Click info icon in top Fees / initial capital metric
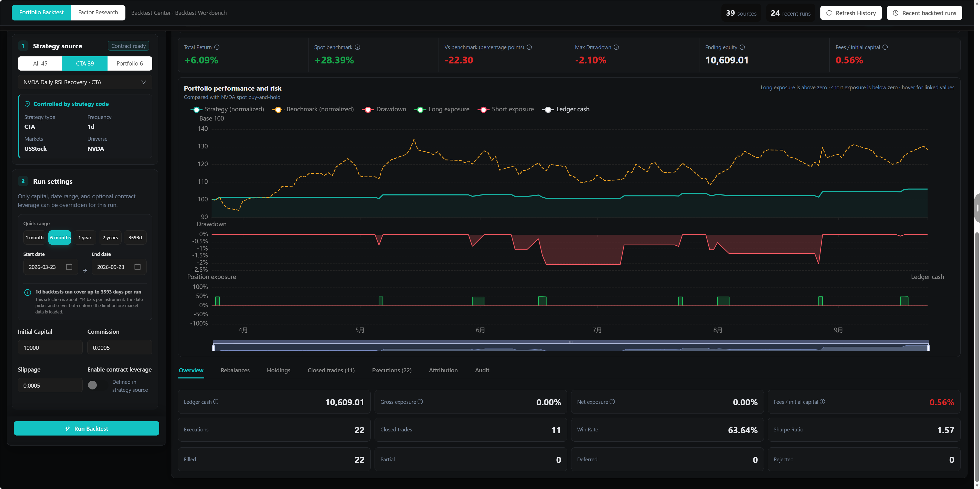The width and height of the screenshot is (980, 489). coord(885,47)
